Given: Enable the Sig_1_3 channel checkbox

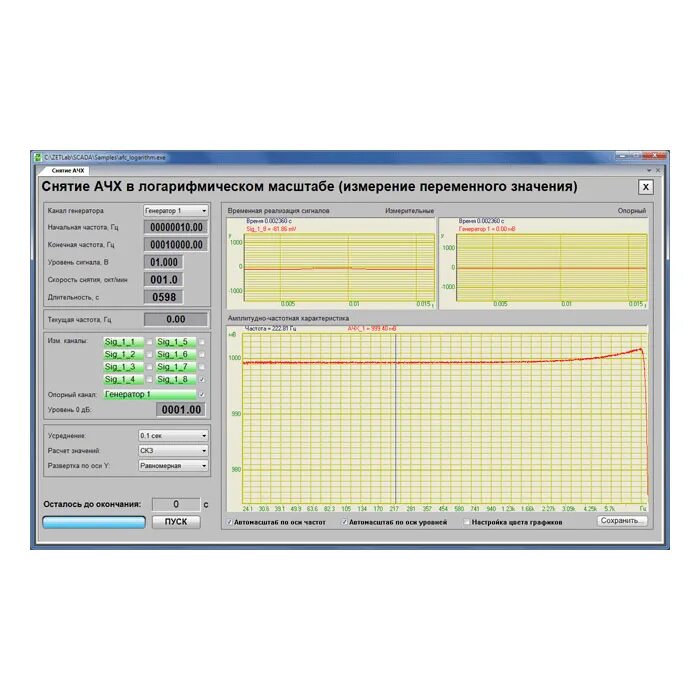Looking at the screenshot, I should tap(150, 367).
